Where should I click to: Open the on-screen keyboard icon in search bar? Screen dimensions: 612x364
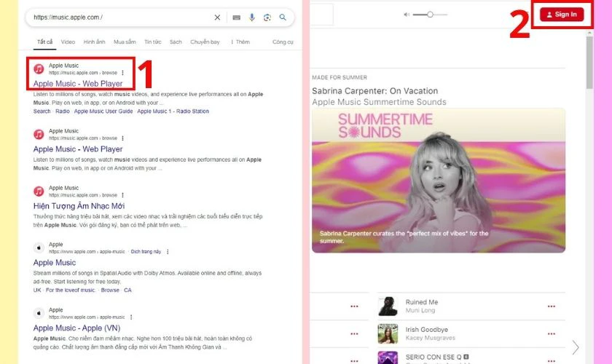237,17
